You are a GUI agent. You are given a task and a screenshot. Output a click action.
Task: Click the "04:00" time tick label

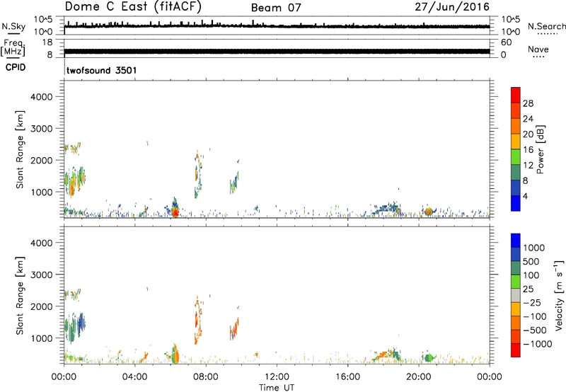click(x=135, y=377)
